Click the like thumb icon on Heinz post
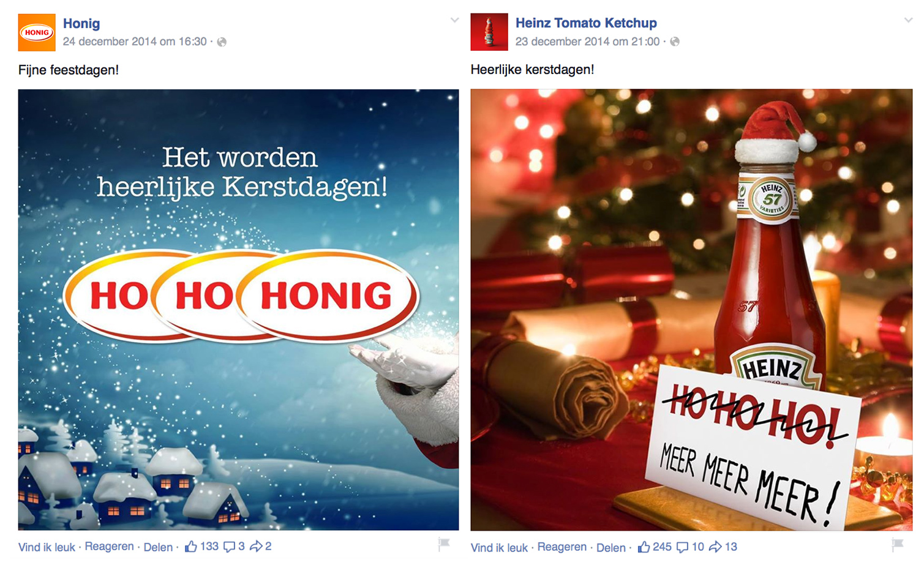 coord(644,547)
